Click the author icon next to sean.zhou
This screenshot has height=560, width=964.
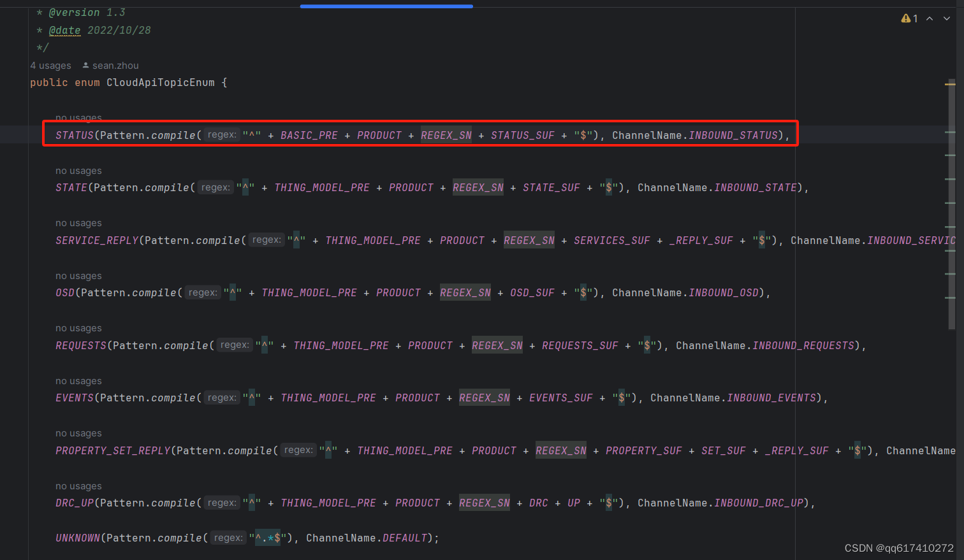85,65
